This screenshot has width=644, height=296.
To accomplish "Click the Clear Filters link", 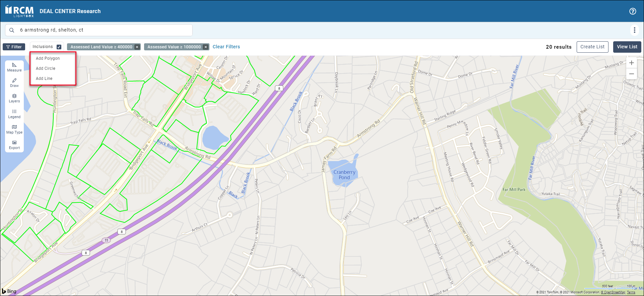I will (226, 47).
